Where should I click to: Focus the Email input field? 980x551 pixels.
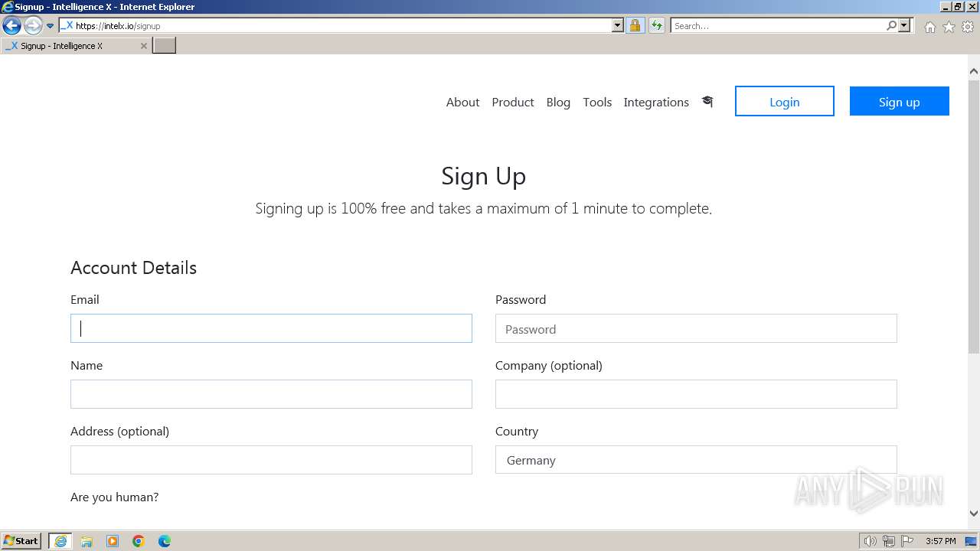(271, 328)
